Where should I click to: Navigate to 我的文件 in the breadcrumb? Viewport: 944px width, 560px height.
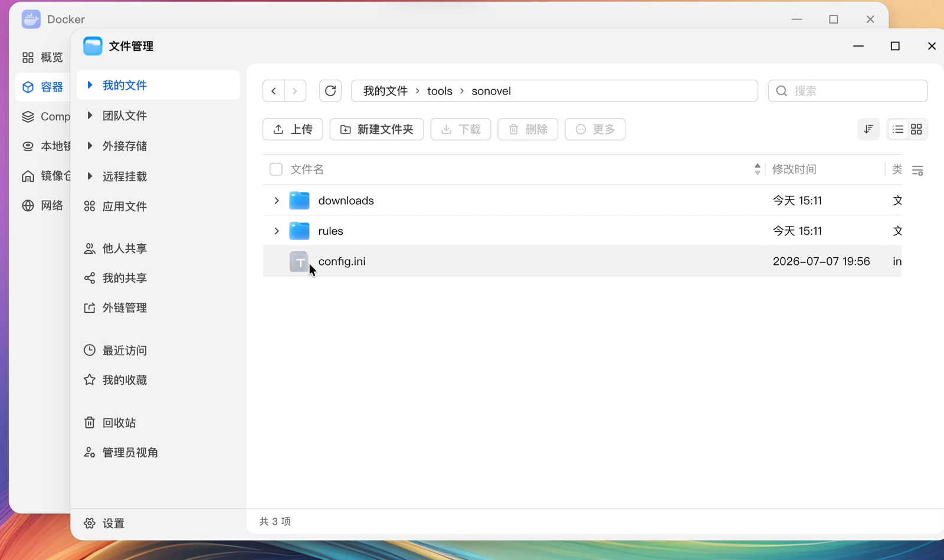[385, 91]
